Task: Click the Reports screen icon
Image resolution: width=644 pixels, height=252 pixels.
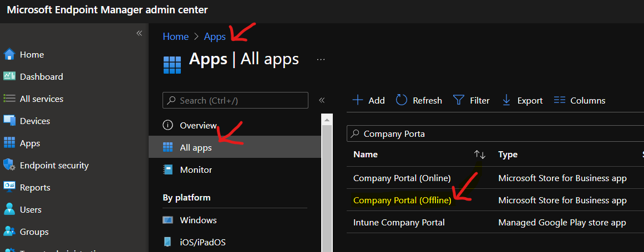Action: (9, 187)
